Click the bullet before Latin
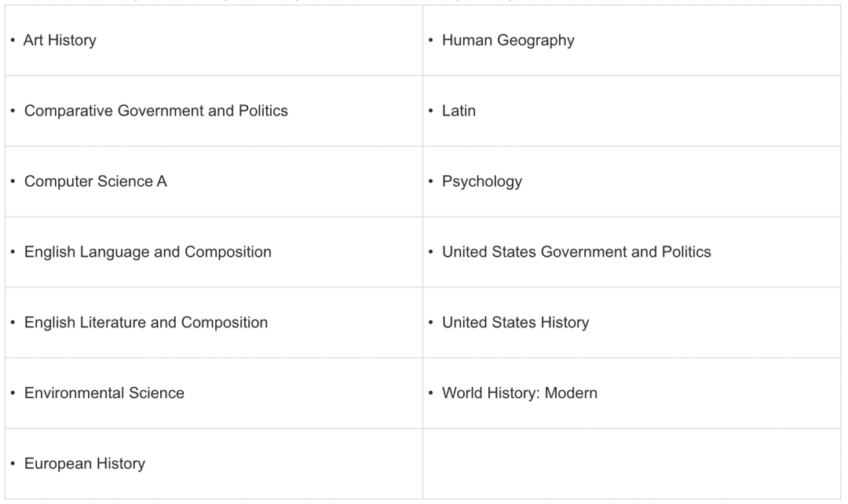This screenshot has height=504, width=848. tap(430, 111)
